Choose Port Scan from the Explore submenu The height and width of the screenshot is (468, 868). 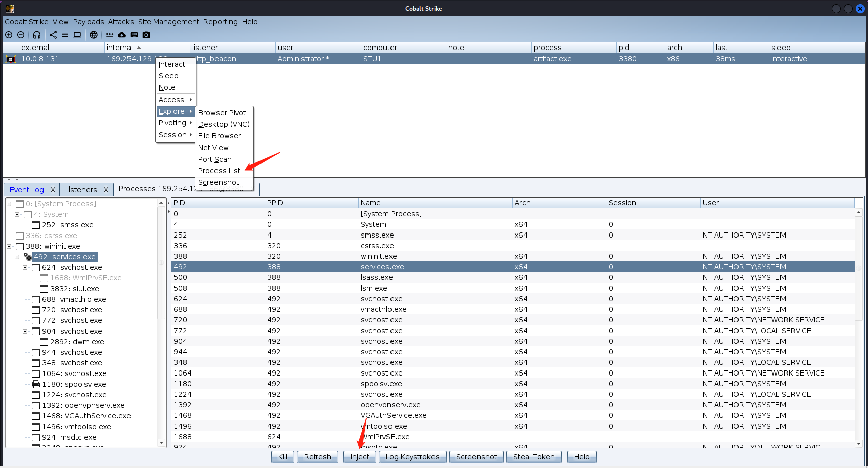[224, 159]
